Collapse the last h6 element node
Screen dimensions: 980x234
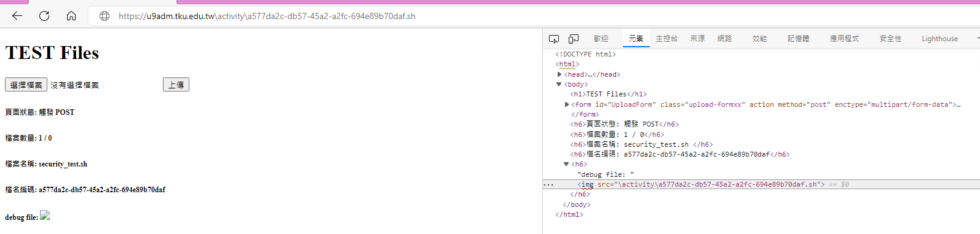point(566,164)
